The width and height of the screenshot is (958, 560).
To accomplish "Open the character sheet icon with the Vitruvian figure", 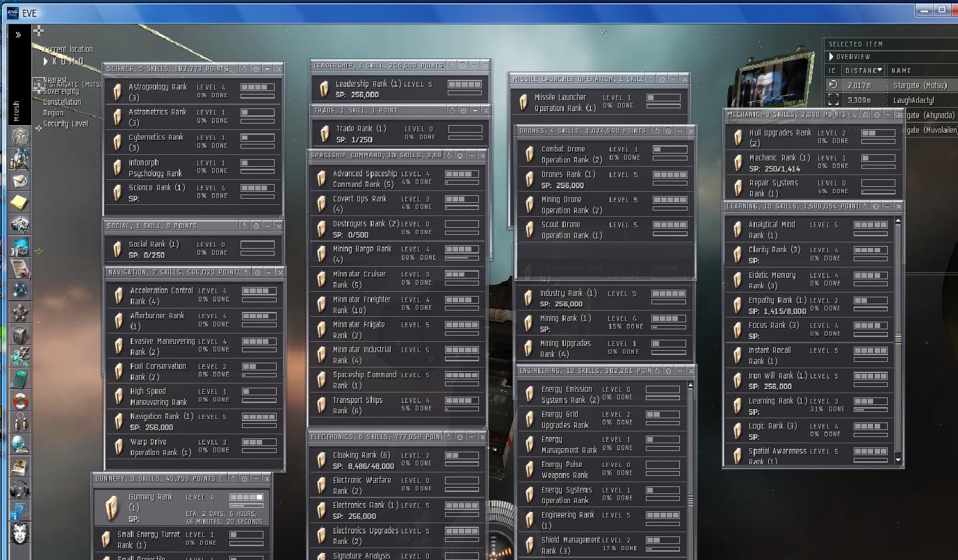I will tap(19, 136).
